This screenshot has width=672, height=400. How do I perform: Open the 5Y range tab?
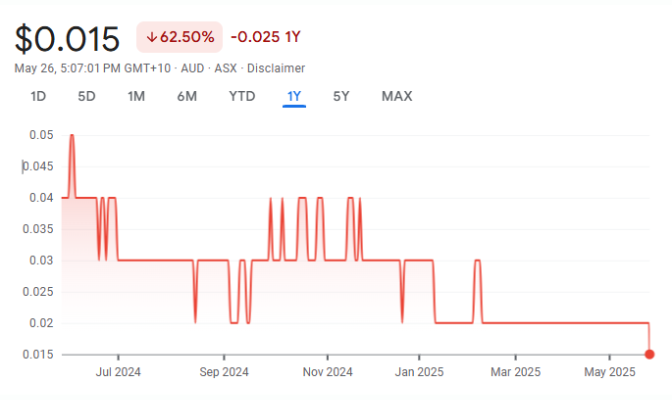[x=341, y=96]
